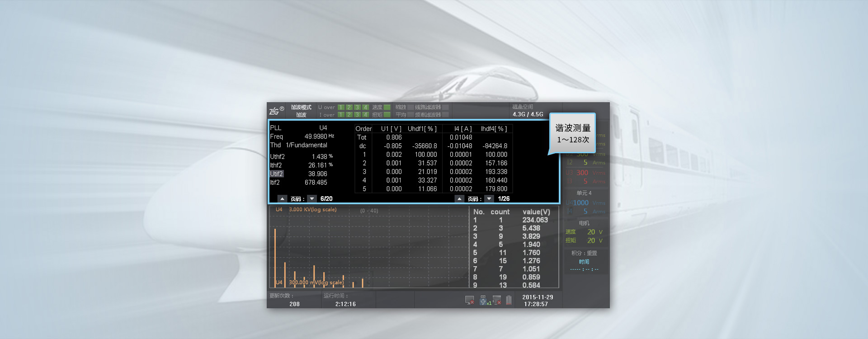Click the disconnected monitor status icon
The width and height of the screenshot is (868, 339).
470,301
